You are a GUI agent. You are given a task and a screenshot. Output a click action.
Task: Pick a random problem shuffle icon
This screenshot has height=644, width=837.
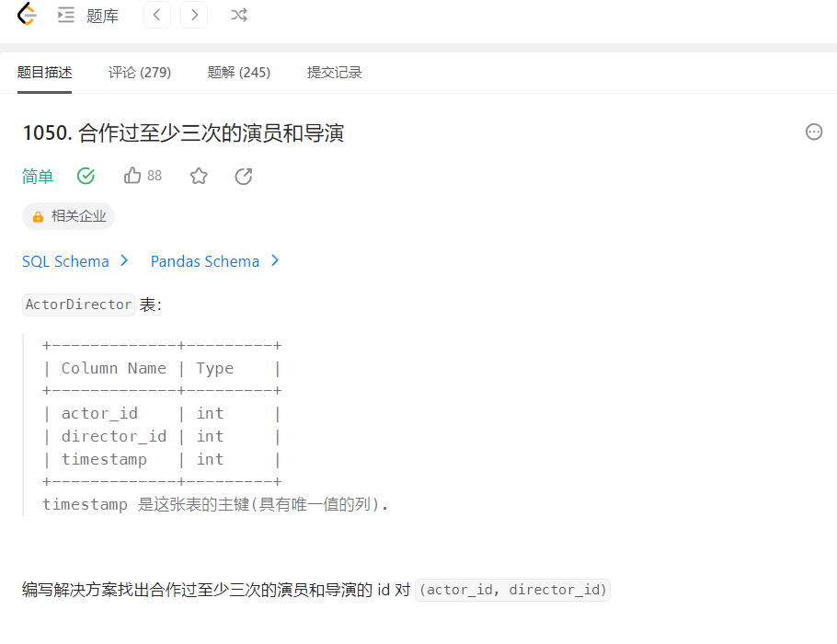238,15
